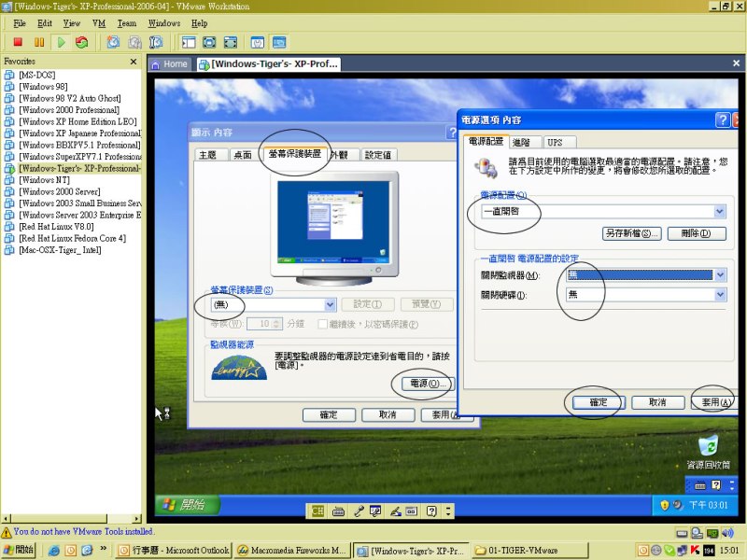Click the Full Screen mode toolbar icon

pyautogui.click(x=231, y=42)
